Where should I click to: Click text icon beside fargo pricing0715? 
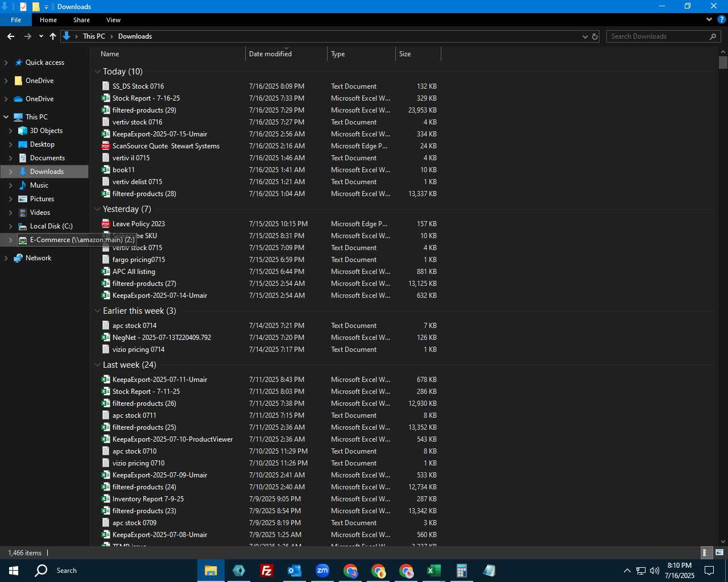point(106,260)
